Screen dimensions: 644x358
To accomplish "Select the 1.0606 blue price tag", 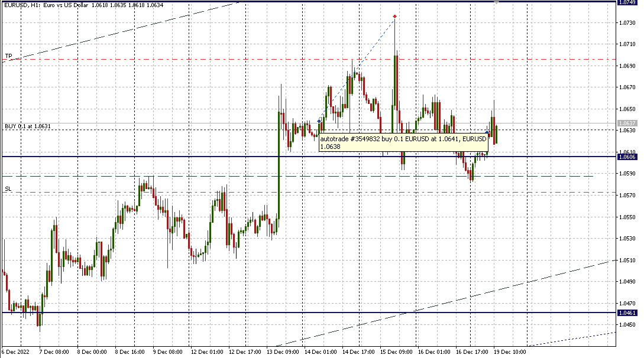I will [626, 157].
